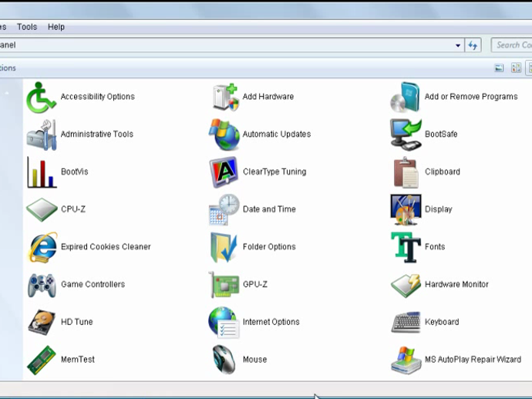
Task: Open the Internet Options icon
Action: 224,323
